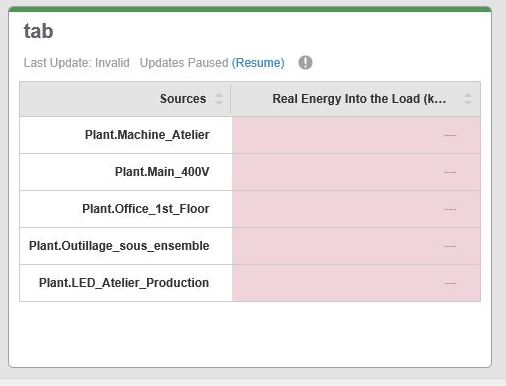Click energy value cell for Plant.LED_Atelier_Production
The width and height of the screenshot is (506, 386).
click(356, 283)
